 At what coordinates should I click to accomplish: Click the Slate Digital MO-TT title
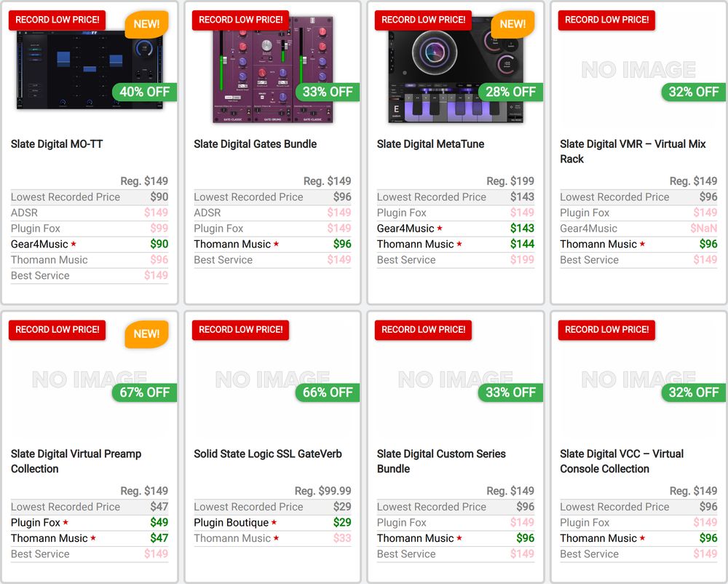pyautogui.click(x=57, y=144)
